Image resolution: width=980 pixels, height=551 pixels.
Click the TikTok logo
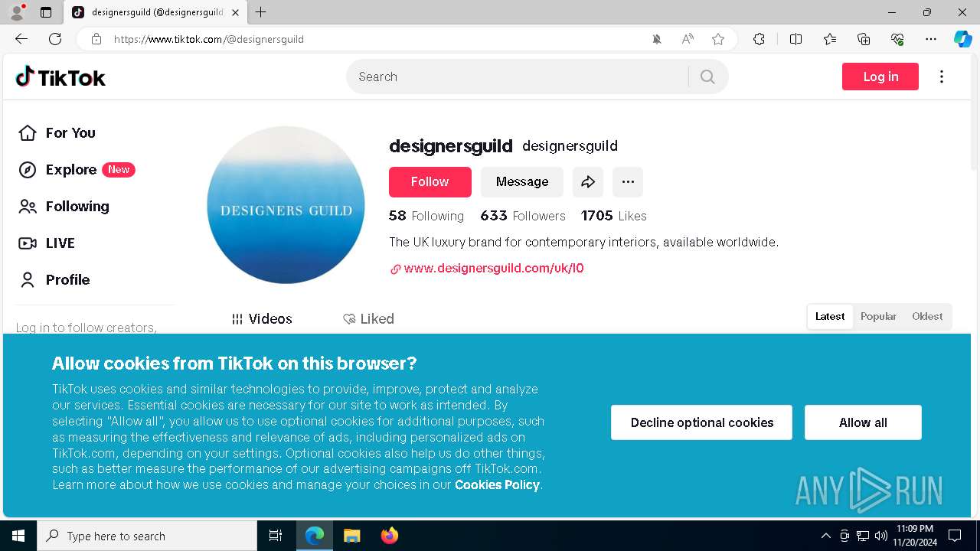click(x=60, y=77)
